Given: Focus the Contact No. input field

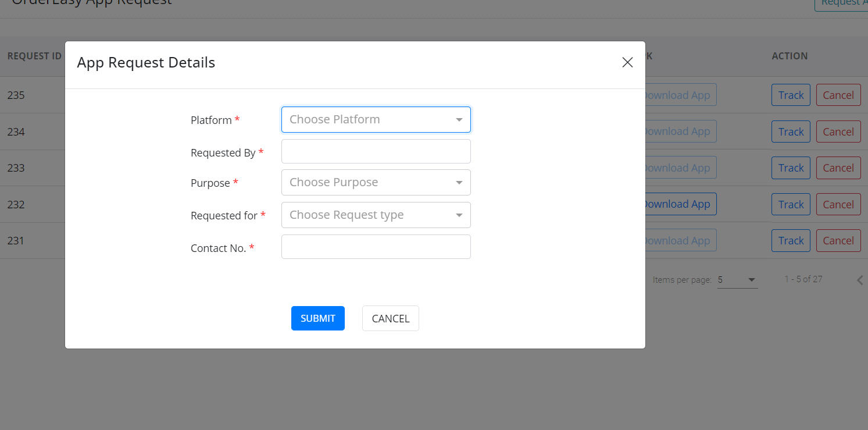Looking at the screenshot, I should click(x=376, y=247).
